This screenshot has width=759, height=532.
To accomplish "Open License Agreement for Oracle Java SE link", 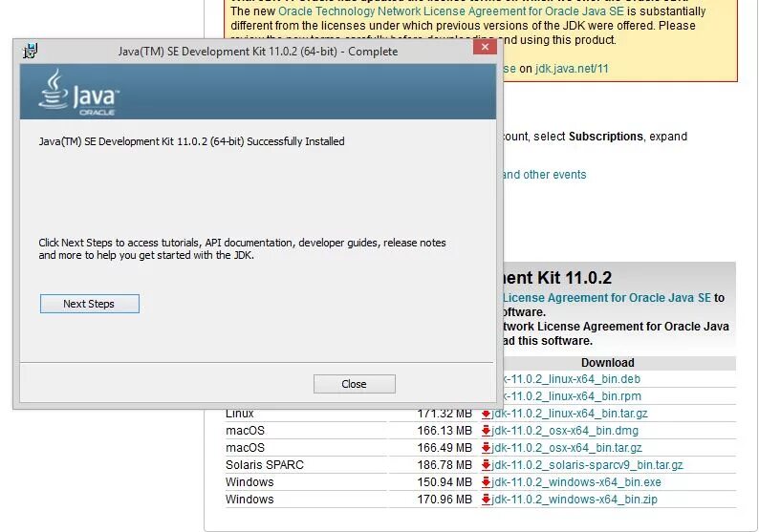I will (x=606, y=298).
